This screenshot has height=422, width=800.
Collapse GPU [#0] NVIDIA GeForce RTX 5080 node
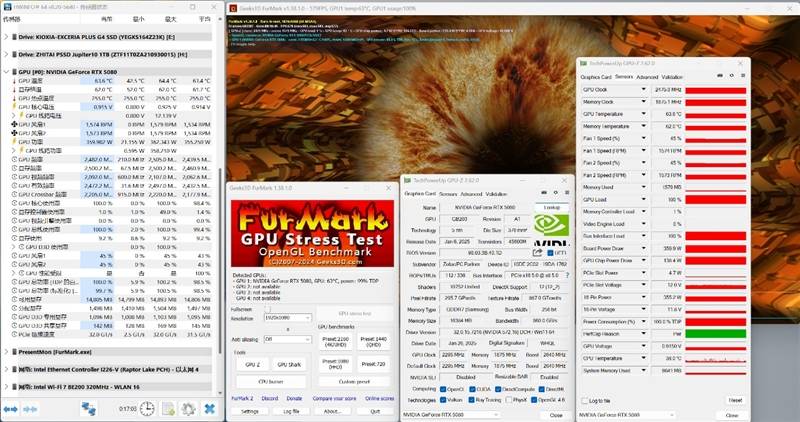click(x=6, y=72)
